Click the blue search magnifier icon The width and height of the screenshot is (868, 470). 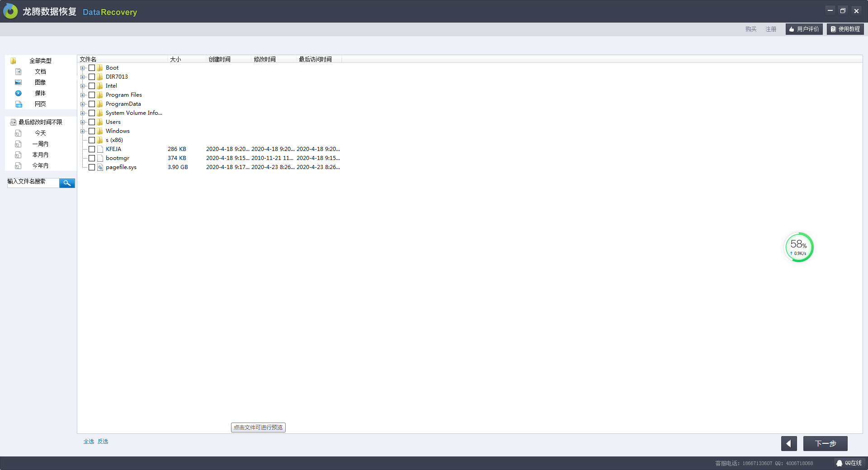(67, 183)
